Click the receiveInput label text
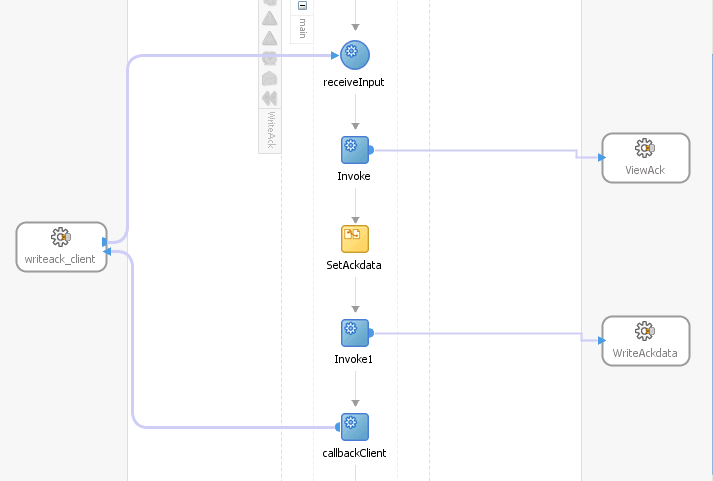The width and height of the screenshot is (713, 481). coord(354,82)
